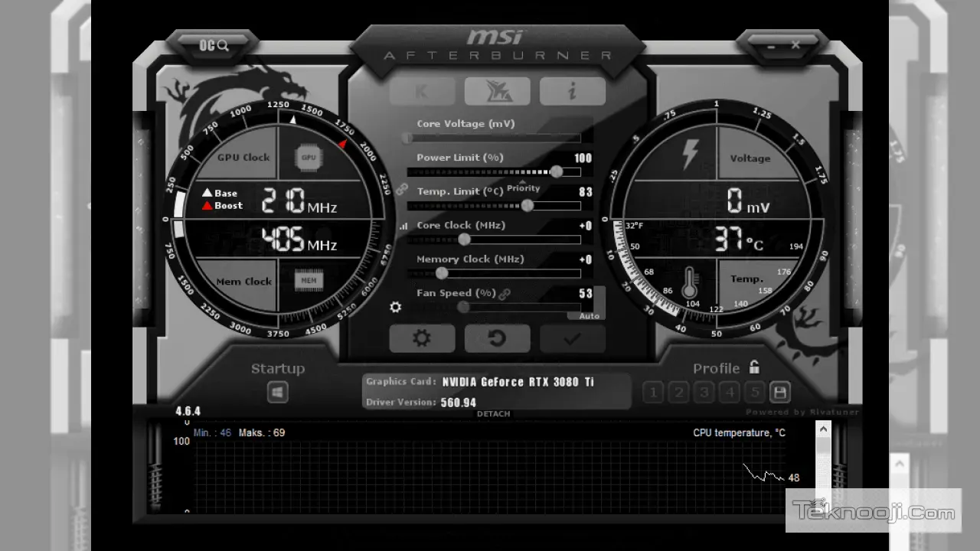The image size is (980, 551).
Task: Toggle Apply at Windows Startup
Action: pos(277,393)
